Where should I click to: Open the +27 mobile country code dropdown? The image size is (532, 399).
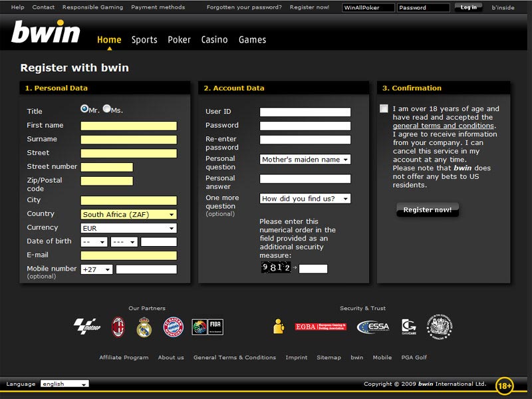pyautogui.click(x=96, y=270)
